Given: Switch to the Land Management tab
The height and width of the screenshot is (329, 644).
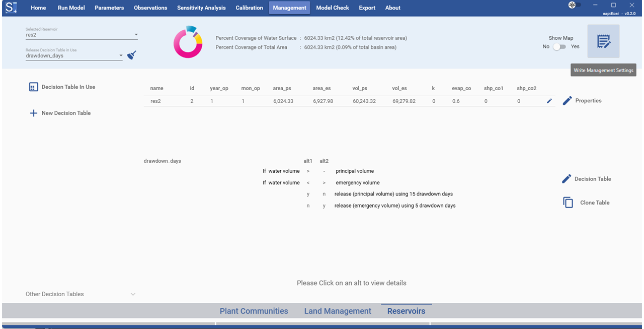Looking at the screenshot, I should tap(338, 311).
